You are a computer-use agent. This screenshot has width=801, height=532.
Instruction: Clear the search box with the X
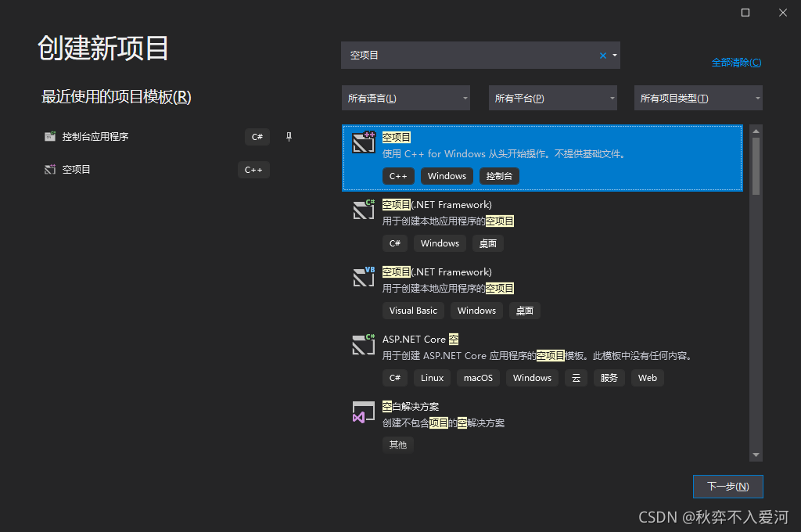point(603,56)
